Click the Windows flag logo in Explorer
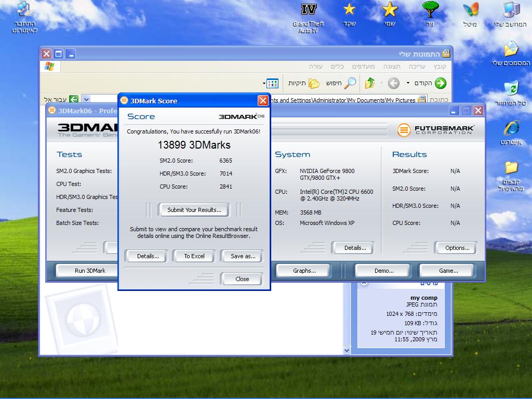This screenshot has width=532, height=399. click(49, 66)
